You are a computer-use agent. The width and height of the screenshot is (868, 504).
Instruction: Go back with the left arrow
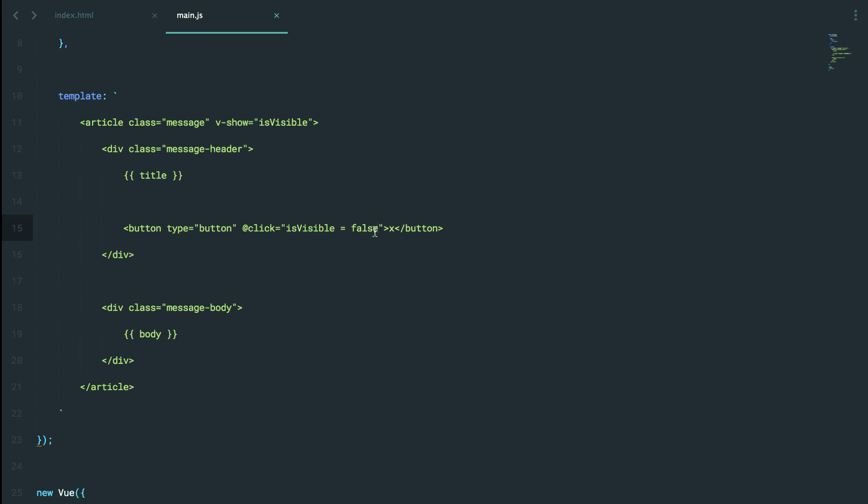[x=16, y=16]
